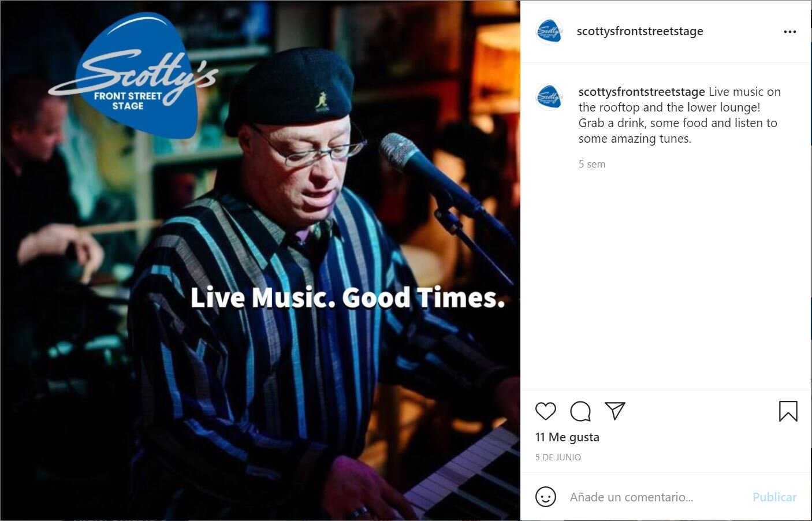Open the 5 DE JUNIO post date
This screenshot has height=521, width=812.
click(x=558, y=457)
